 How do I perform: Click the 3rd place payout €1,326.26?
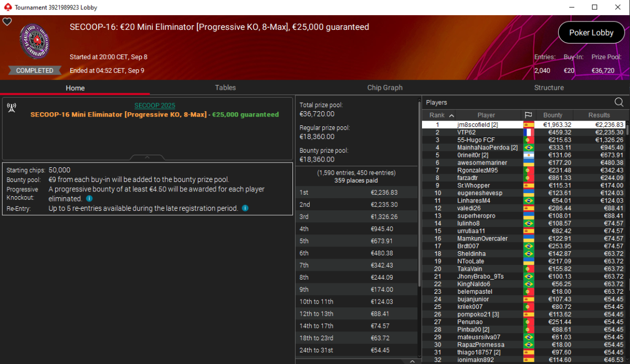pyautogui.click(x=384, y=217)
